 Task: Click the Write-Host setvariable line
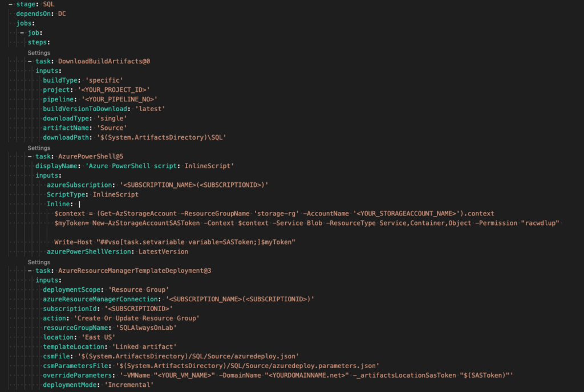click(x=175, y=242)
